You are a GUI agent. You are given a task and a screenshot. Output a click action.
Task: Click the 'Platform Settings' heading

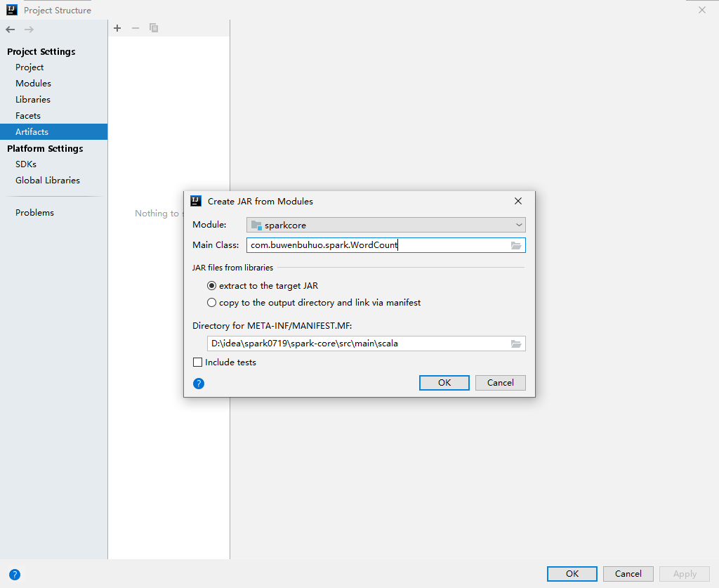pyautogui.click(x=45, y=149)
